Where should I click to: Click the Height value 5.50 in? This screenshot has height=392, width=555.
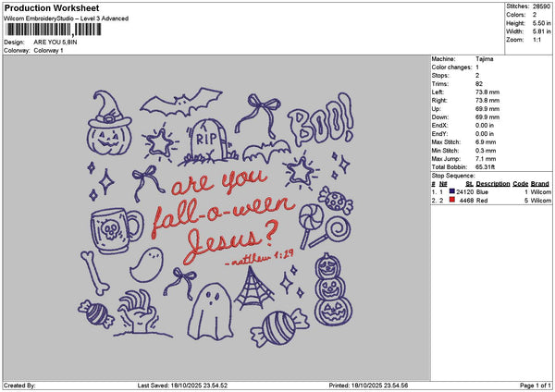(541, 23)
